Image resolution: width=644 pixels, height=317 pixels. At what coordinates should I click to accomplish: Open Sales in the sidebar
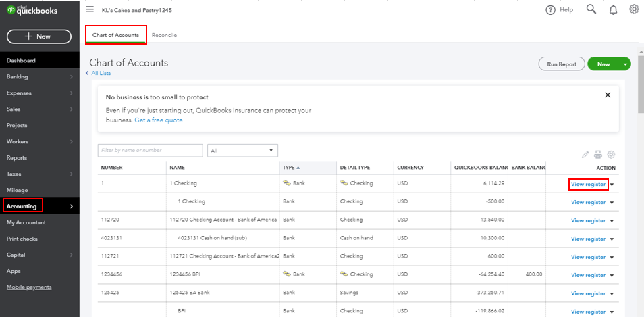pos(39,109)
